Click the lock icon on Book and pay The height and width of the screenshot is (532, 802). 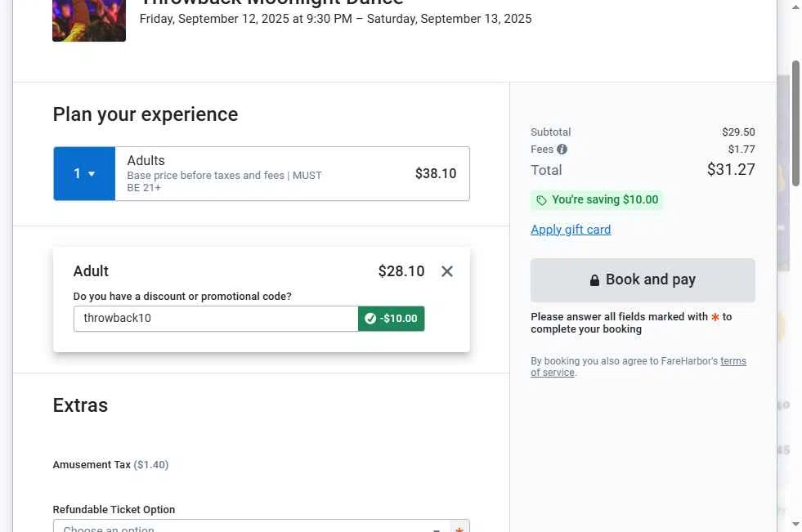tap(594, 280)
